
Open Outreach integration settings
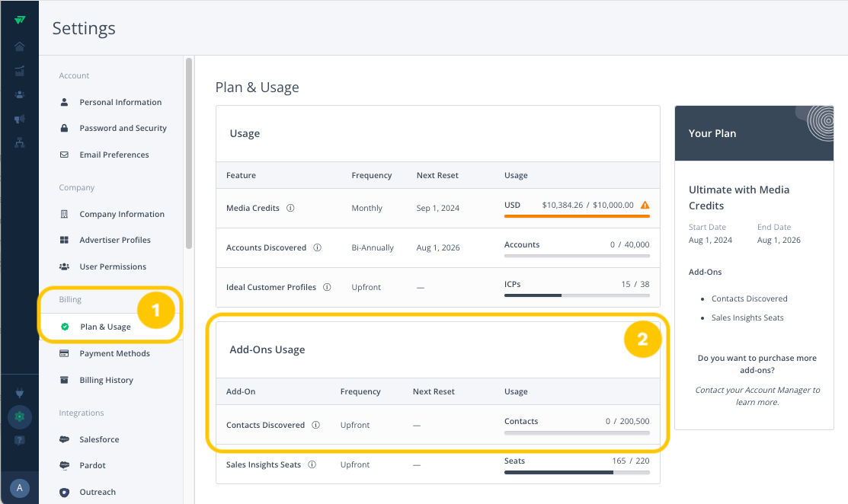98,492
